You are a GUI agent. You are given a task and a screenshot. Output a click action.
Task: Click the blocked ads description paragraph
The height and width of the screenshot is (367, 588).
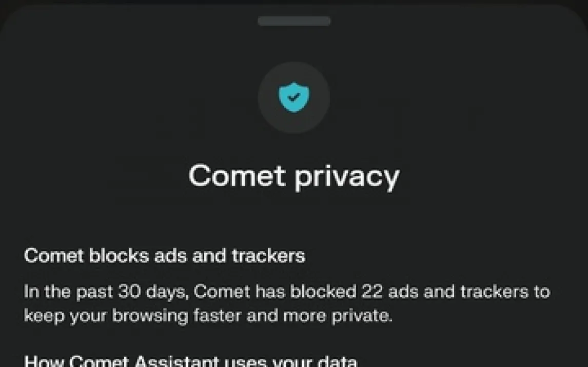pos(286,303)
